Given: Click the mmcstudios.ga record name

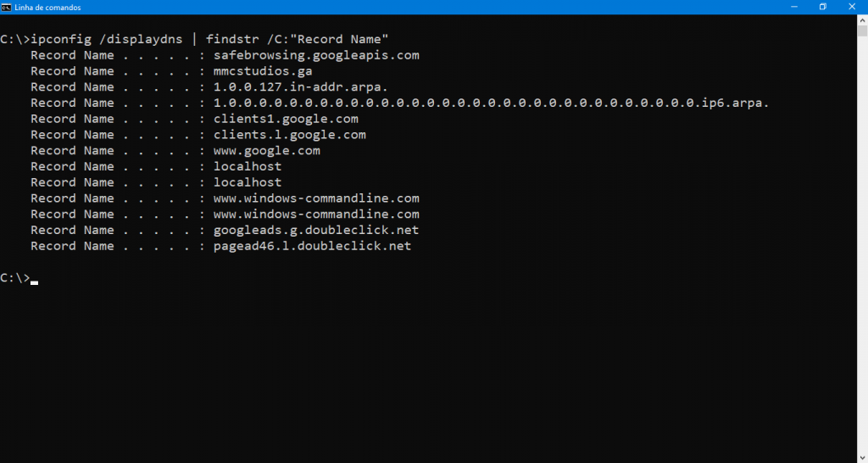Looking at the screenshot, I should [263, 71].
